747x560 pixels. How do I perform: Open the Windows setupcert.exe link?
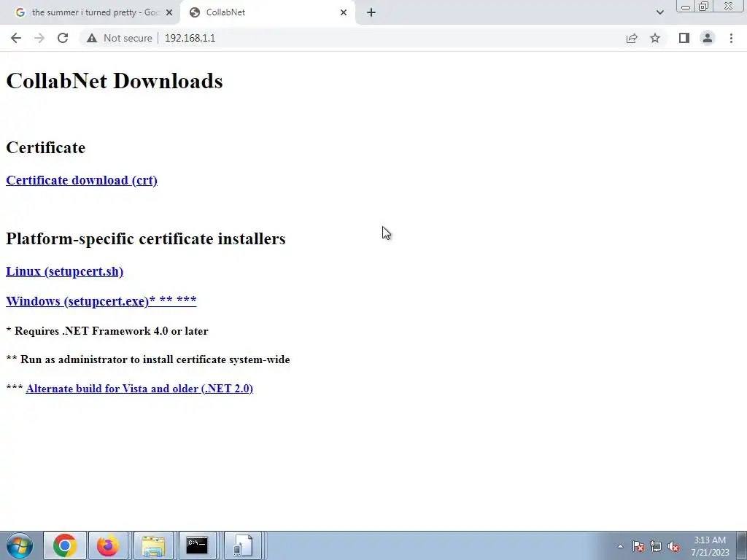[101, 301]
